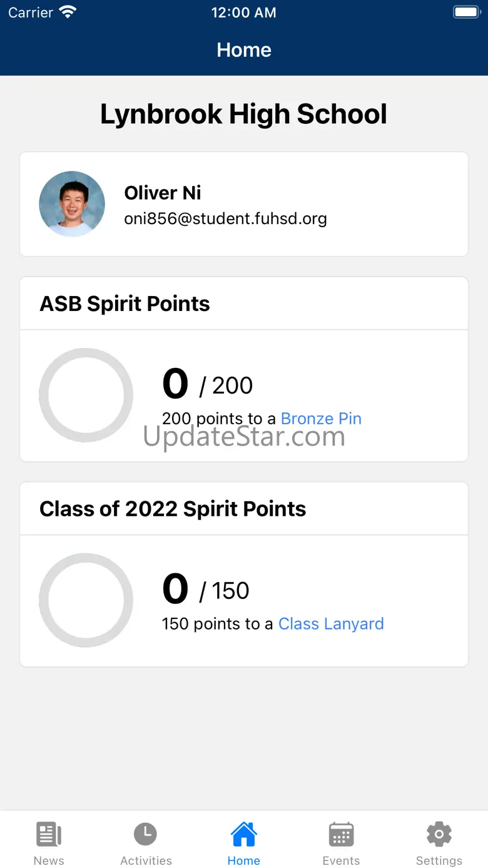Select the Home house icon

243,834
